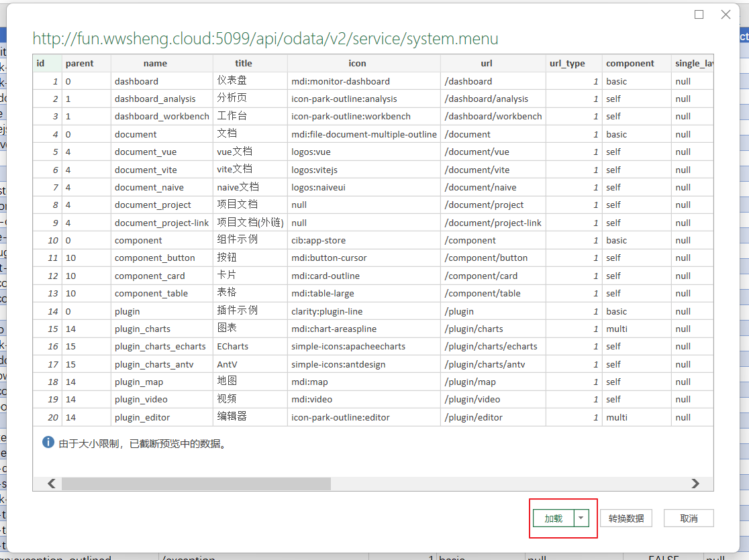Click the 转换数据 transform data button

point(626,518)
